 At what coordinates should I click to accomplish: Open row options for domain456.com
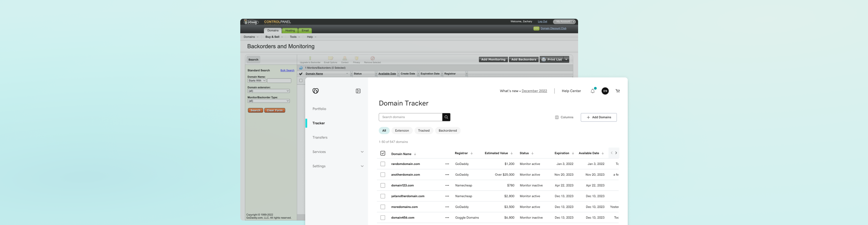(x=447, y=218)
